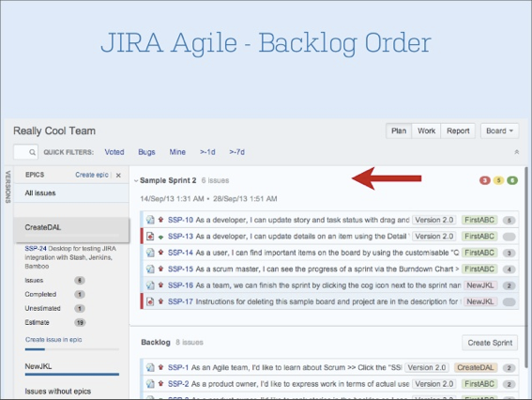Click Version 2.0 label on SSP-10

tap(434, 220)
